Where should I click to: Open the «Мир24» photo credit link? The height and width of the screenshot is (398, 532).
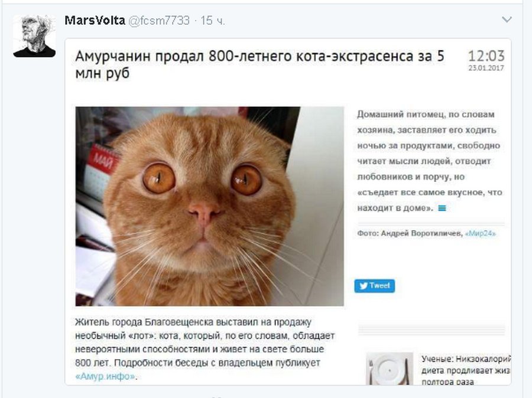[x=480, y=233]
